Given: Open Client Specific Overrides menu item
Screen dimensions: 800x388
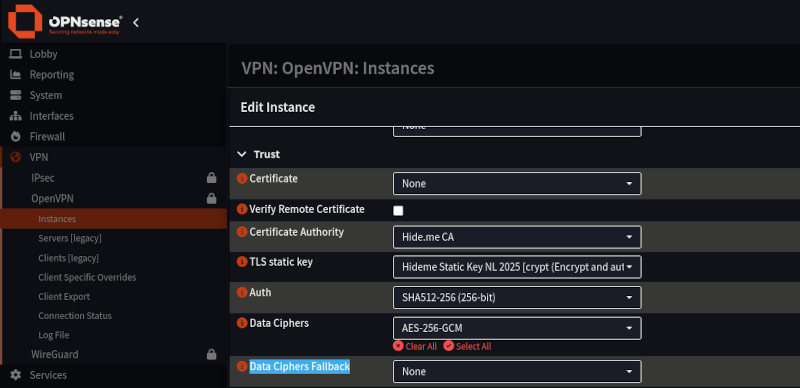Looking at the screenshot, I should [x=87, y=277].
